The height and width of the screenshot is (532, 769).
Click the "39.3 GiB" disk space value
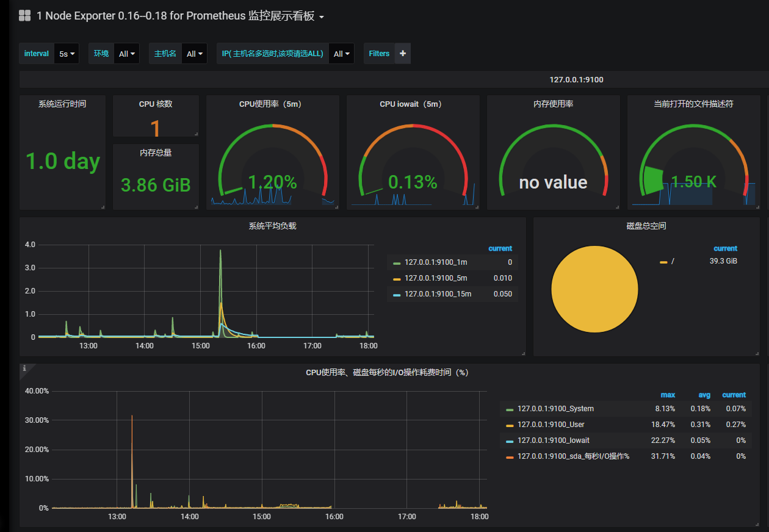pos(723,261)
